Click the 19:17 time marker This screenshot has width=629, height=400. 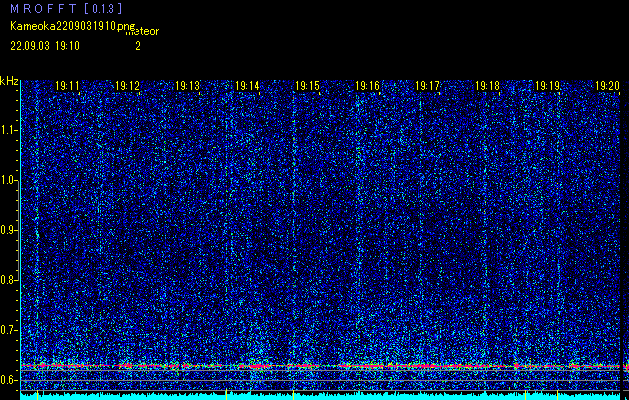click(427, 86)
